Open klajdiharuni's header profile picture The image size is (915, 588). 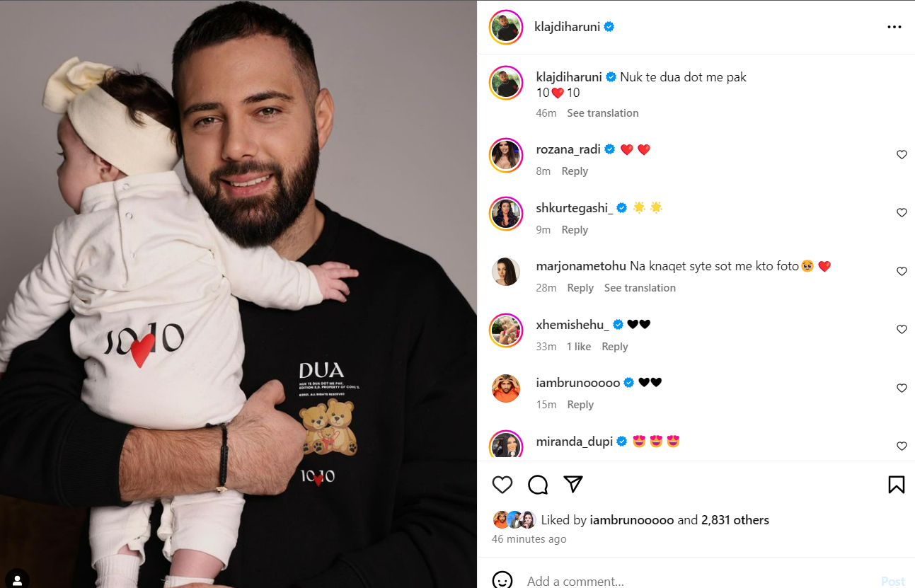click(506, 27)
